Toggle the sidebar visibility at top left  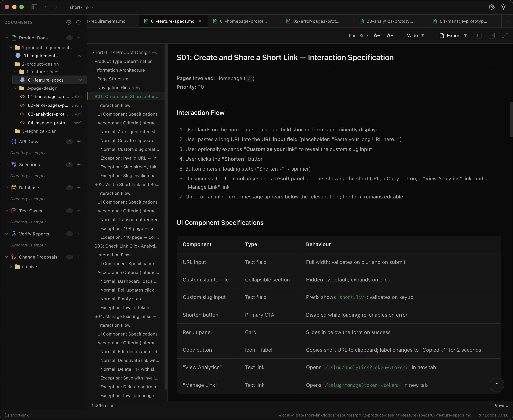pos(34,7)
